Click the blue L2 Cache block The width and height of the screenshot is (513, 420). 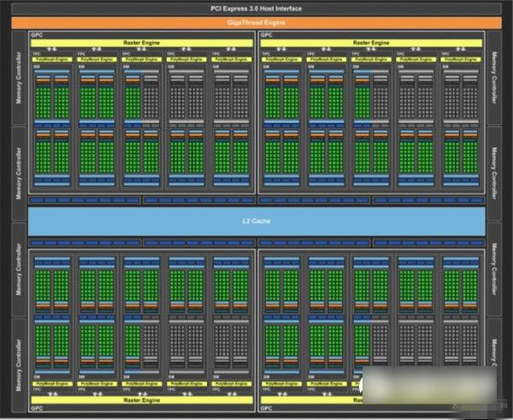tap(256, 222)
